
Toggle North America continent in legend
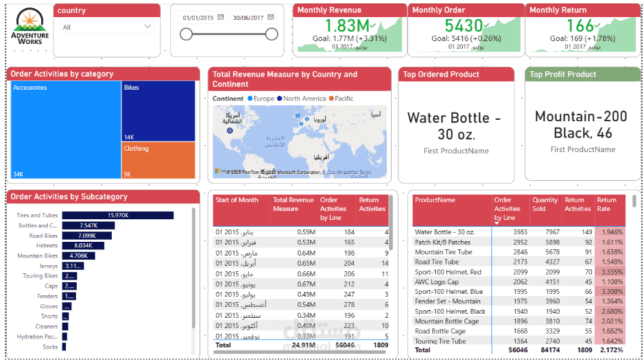point(302,99)
